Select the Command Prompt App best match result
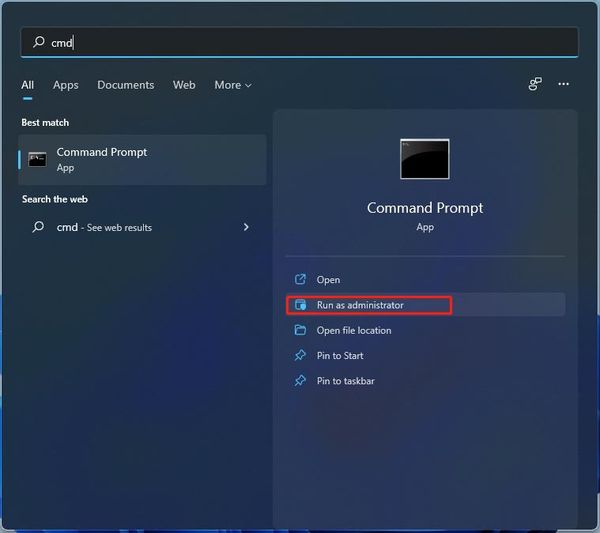600x533 pixels. (x=142, y=159)
